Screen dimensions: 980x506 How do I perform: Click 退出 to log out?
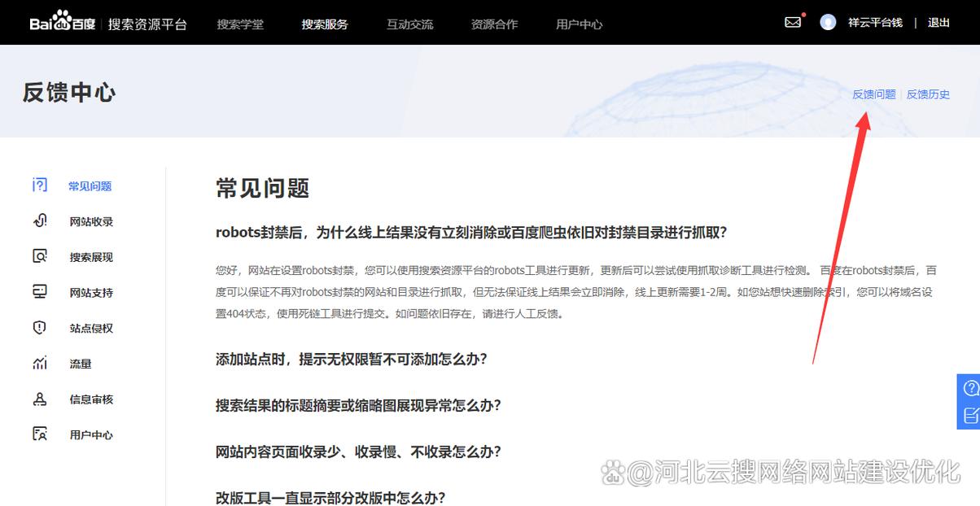tap(938, 23)
